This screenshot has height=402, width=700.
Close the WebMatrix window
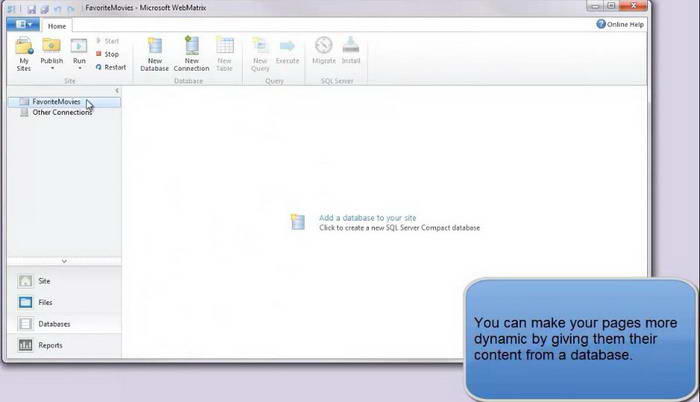[x=633, y=6]
